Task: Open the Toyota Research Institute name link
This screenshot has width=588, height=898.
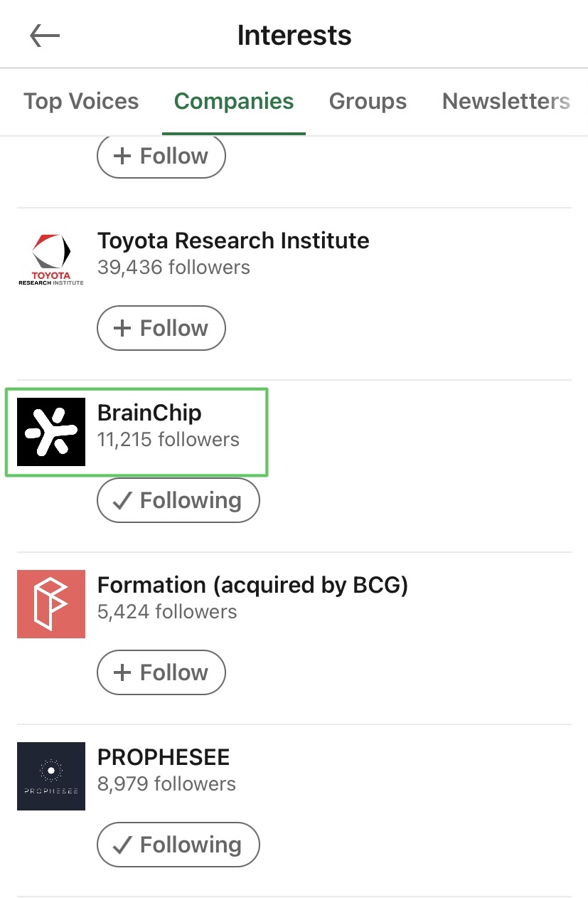Action: [233, 241]
